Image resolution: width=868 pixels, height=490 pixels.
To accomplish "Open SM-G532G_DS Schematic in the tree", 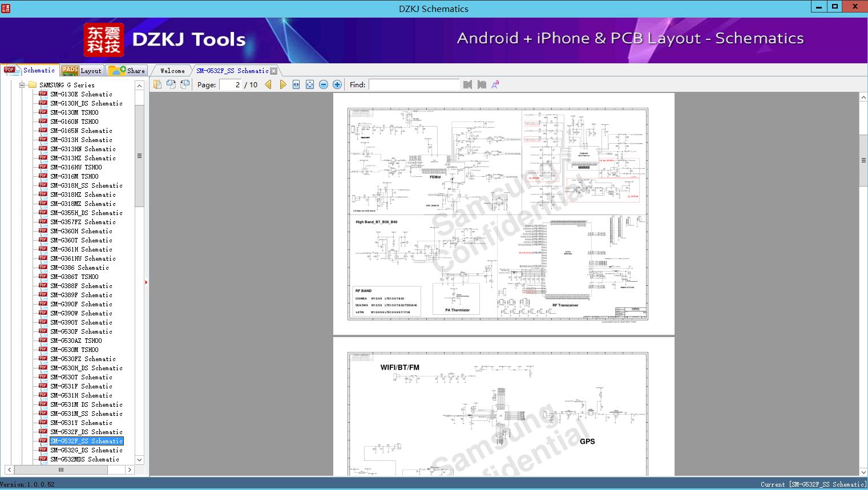I will tap(86, 450).
